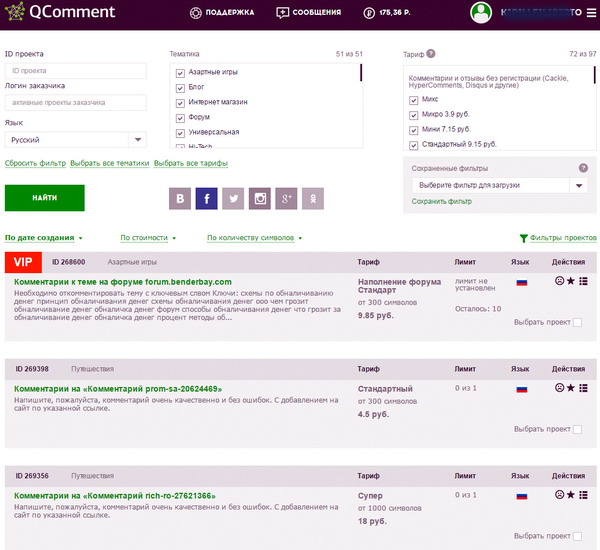The height and width of the screenshot is (550, 600).
Task: Open the Язык dropdown showing Русский
Action: (x=75, y=140)
